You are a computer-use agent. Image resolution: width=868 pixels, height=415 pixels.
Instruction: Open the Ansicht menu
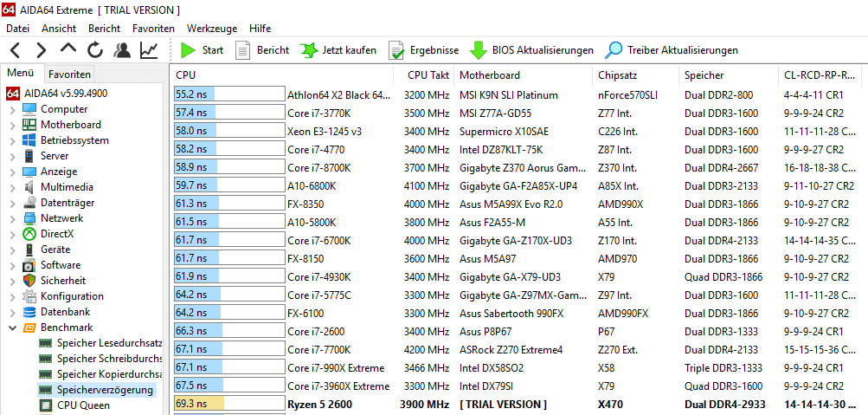tap(59, 29)
